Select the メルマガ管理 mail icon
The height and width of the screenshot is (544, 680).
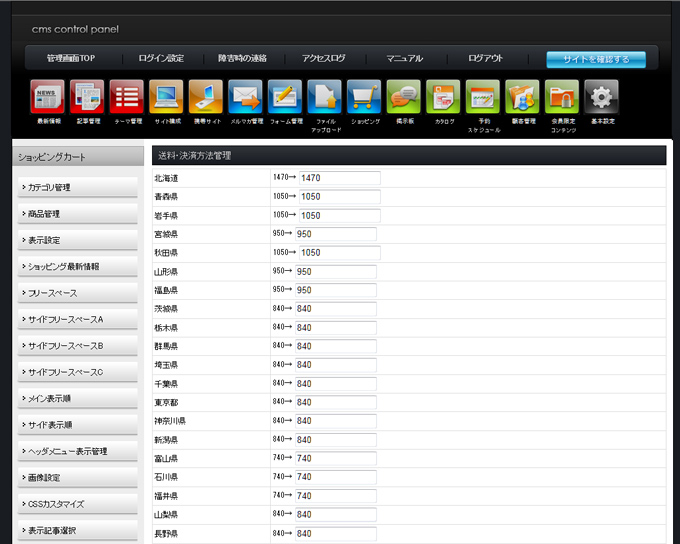click(x=245, y=98)
